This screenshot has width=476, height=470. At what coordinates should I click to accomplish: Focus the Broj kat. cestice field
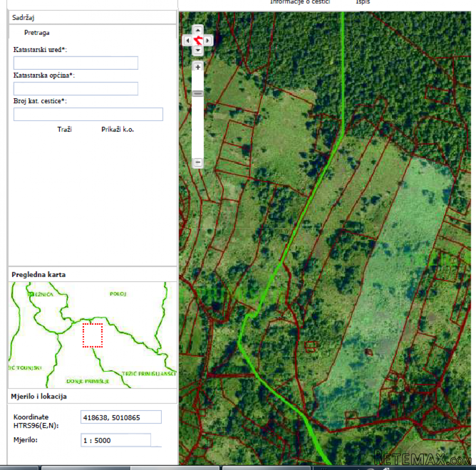pos(88,114)
